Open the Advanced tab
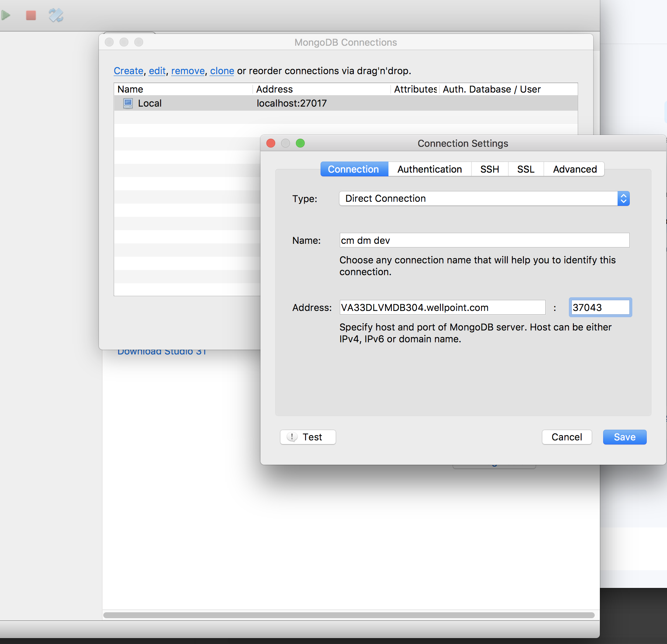Image resolution: width=667 pixels, height=644 pixels. [x=574, y=169]
